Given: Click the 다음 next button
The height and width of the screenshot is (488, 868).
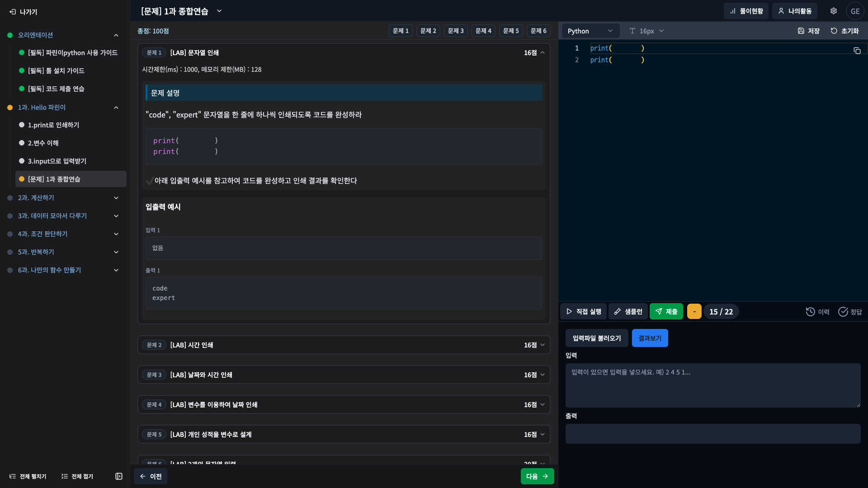Looking at the screenshot, I should [537, 476].
